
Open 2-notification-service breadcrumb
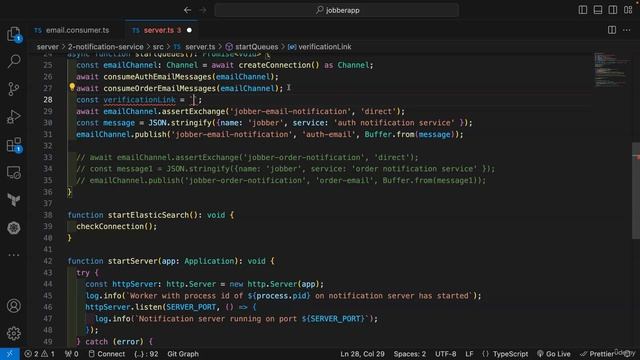(x=106, y=47)
